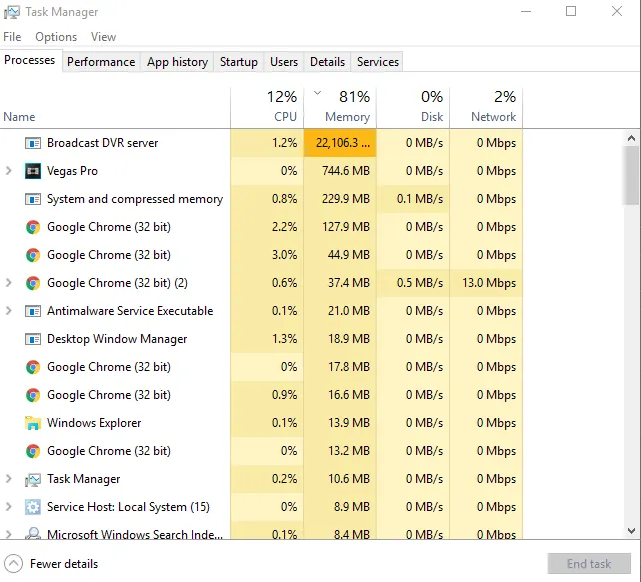641x582 pixels.
Task: Click the sort arrow above Memory column
Action: [x=317, y=93]
